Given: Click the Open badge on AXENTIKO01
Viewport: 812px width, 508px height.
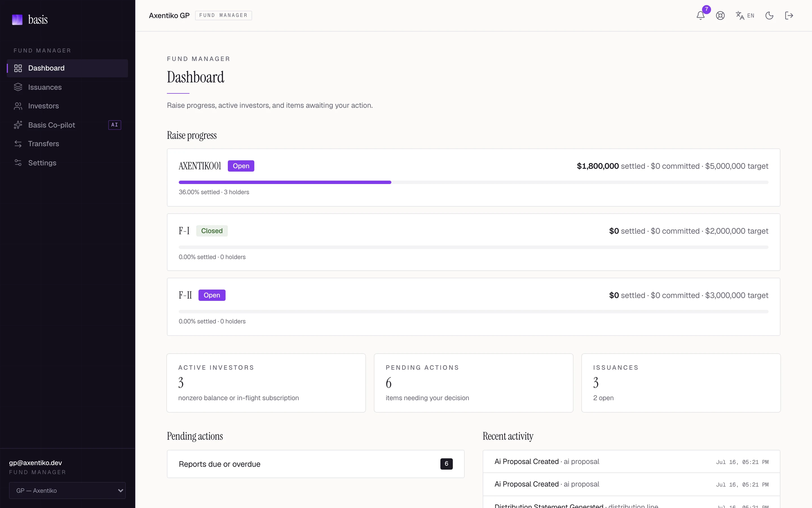Looking at the screenshot, I should pyautogui.click(x=241, y=166).
